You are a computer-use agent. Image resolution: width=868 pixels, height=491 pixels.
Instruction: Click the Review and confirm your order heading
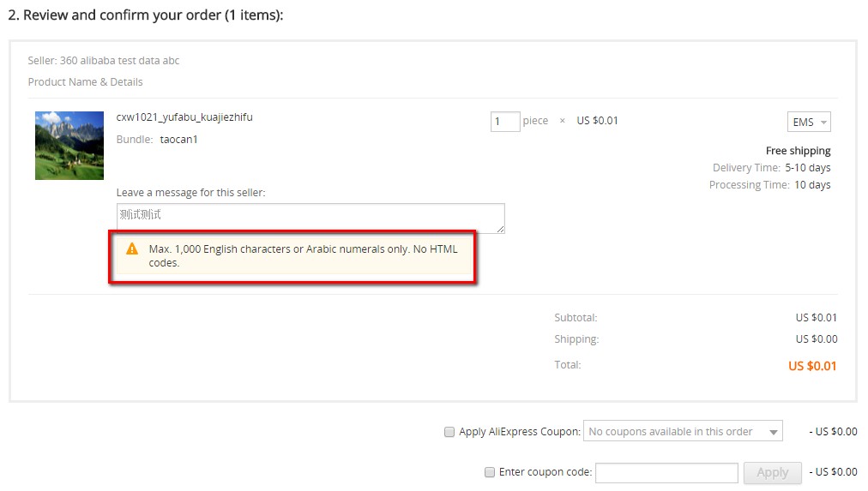coord(145,15)
